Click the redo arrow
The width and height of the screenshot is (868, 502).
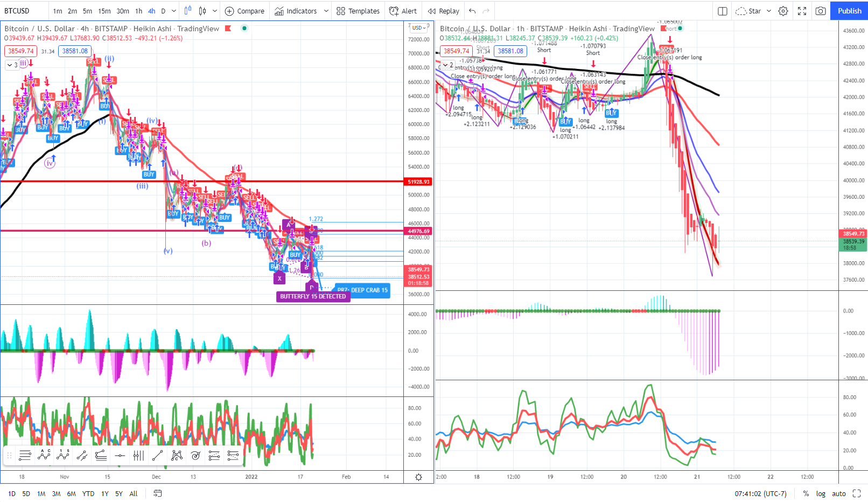tap(486, 11)
